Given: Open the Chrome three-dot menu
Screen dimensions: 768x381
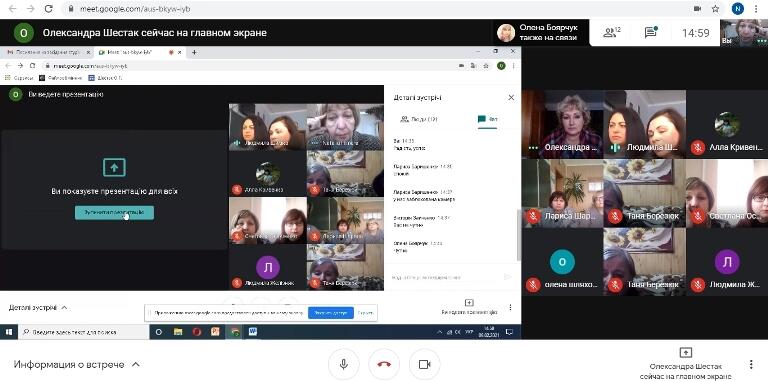Looking at the screenshot, I should (x=757, y=9).
